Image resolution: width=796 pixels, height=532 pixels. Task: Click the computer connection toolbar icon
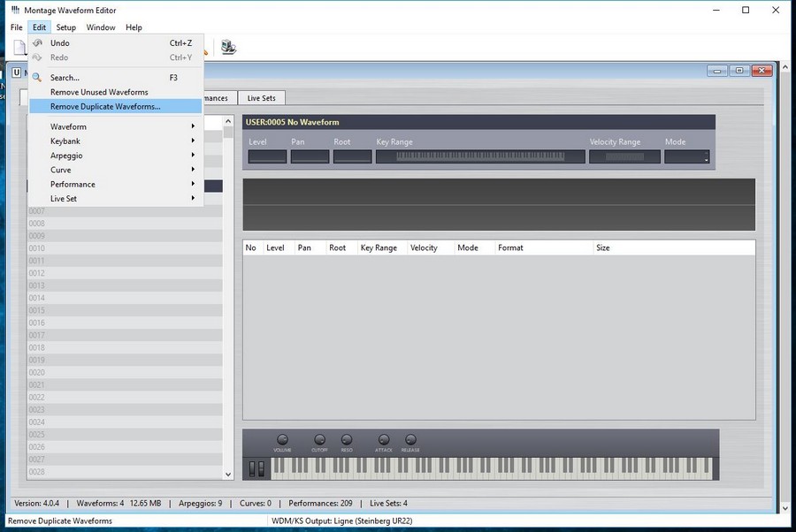(x=228, y=48)
